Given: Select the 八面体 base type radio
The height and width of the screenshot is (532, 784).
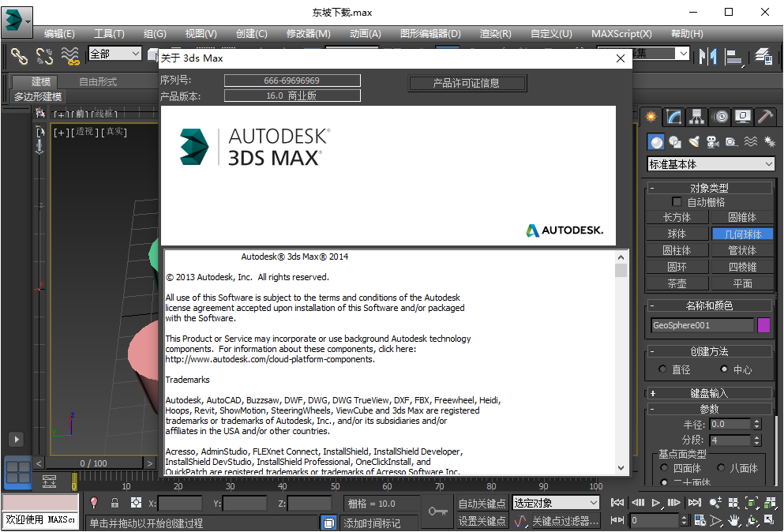Looking at the screenshot, I should 721,467.
